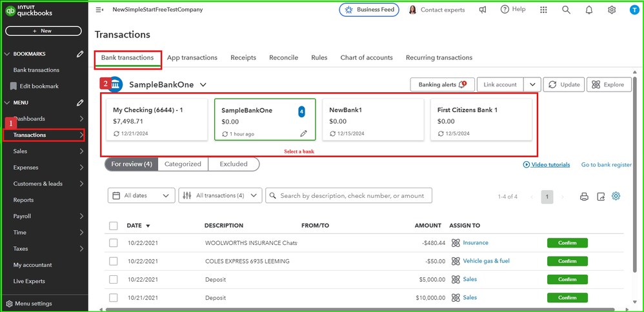This screenshot has height=312, width=644.
Task: Click the megaphone announcements icon
Action: click(x=483, y=10)
